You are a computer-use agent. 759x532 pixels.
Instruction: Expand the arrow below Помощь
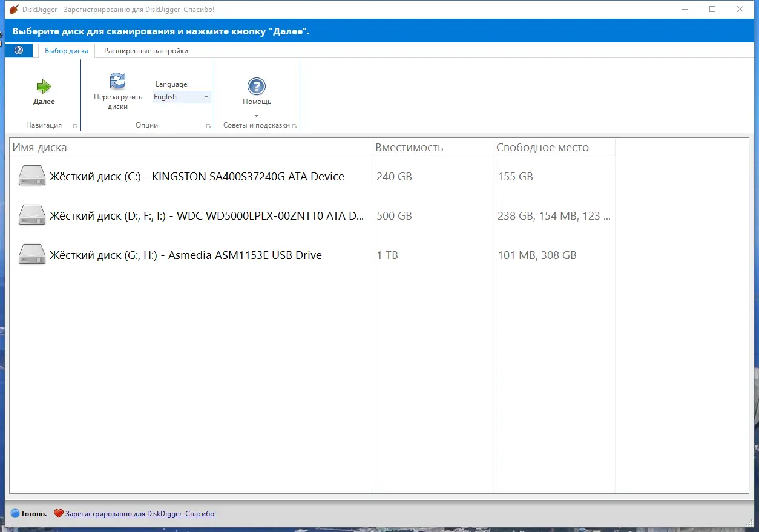[256, 116]
